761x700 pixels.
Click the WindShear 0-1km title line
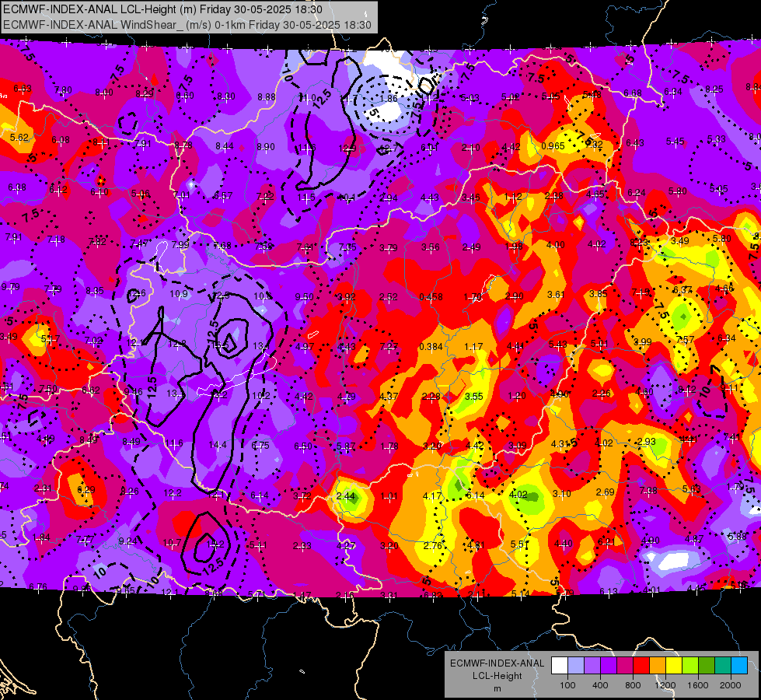[187, 25]
